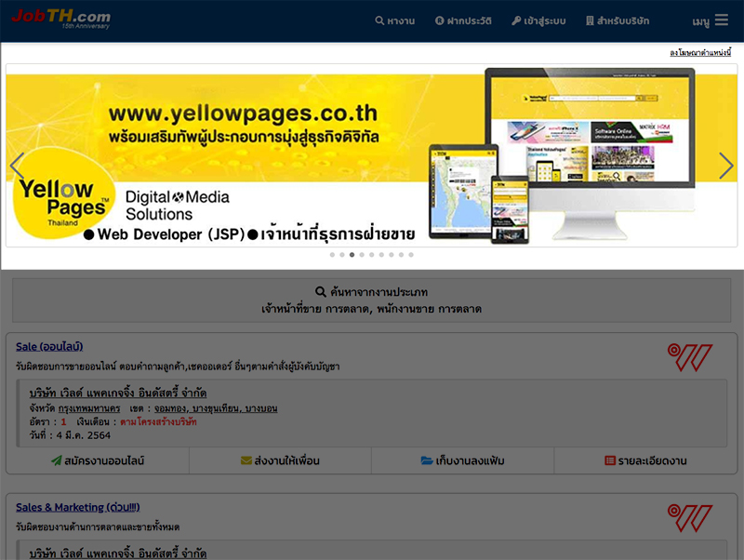Click the JobTH.com logo
This screenshot has width=744, height=560.
pos(60,19)
